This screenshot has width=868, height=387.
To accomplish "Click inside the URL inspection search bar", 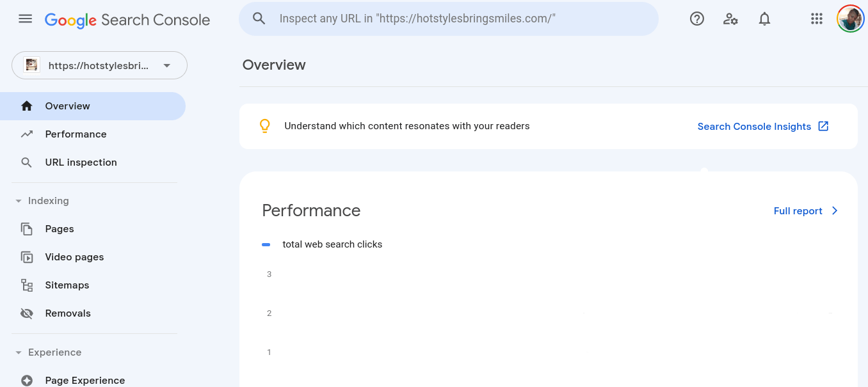I will [x=448, y=19].
